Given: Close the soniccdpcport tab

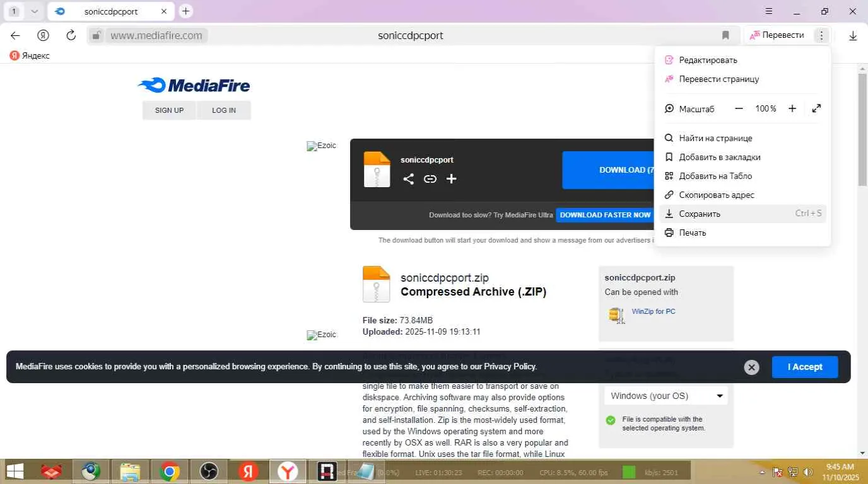Looking at the screenshot, I should tap(163, 11).
